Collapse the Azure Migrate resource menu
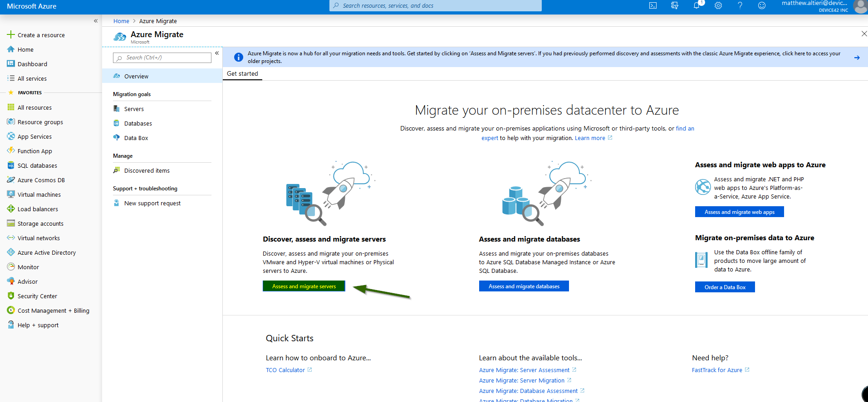The height and width of the screenshot is (402, 868). click(217, 53)
